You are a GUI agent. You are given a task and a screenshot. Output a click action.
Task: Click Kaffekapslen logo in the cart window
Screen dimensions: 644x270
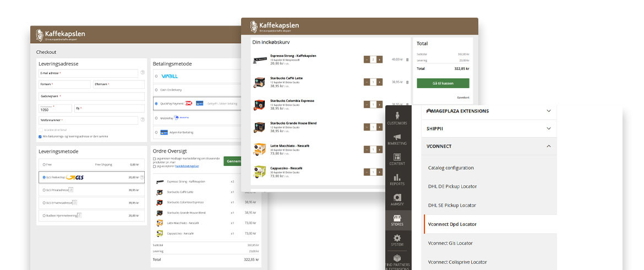[x=275, y=26]
